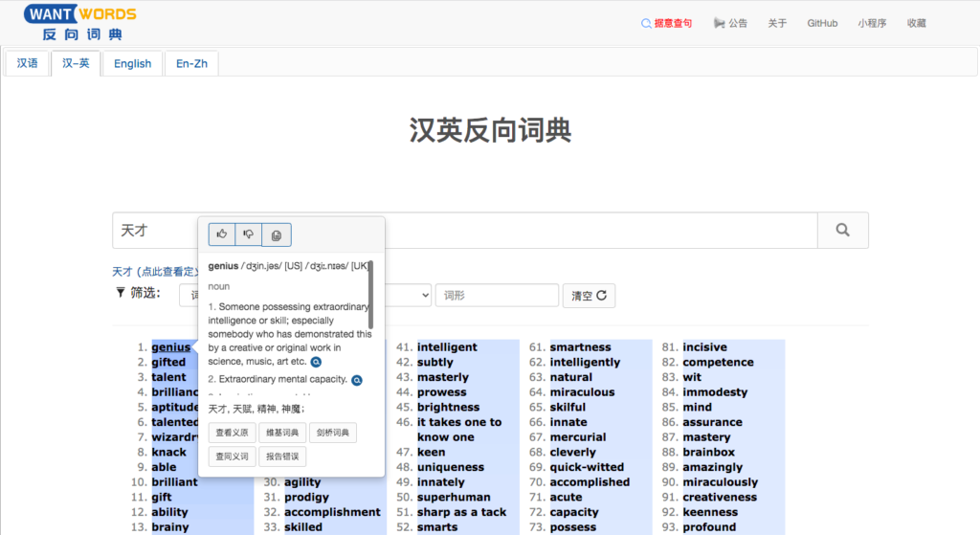Select the word 'keen' in results

[x=432, y=452]
